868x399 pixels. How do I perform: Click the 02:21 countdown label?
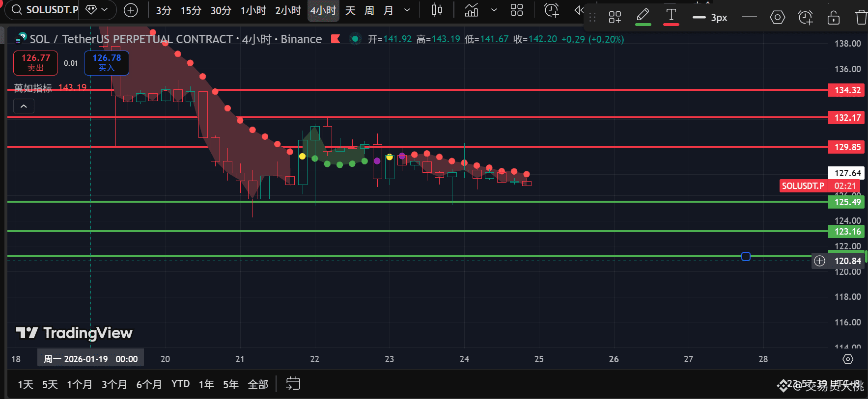[845, 186]
